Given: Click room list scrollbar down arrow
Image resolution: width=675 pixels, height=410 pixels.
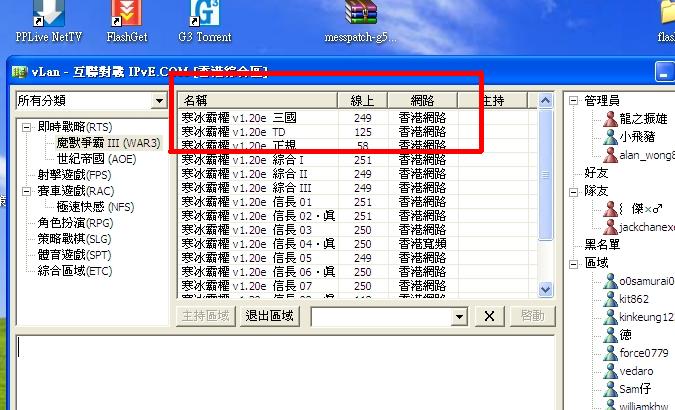Looking at the screenshot, I should pyautogui.click(x=545, y=289).
